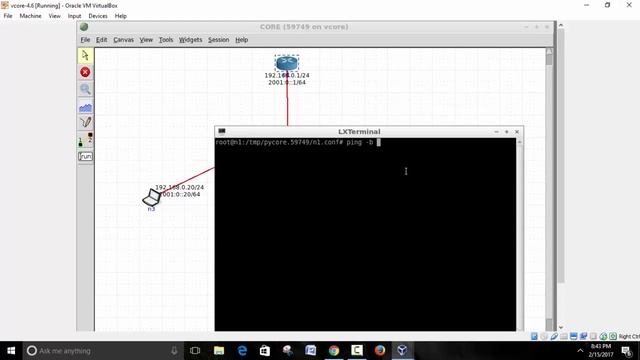The height and width of the screenshot is (360, 640).
Task: Open CORE View menu
Action: click(146, 40)
